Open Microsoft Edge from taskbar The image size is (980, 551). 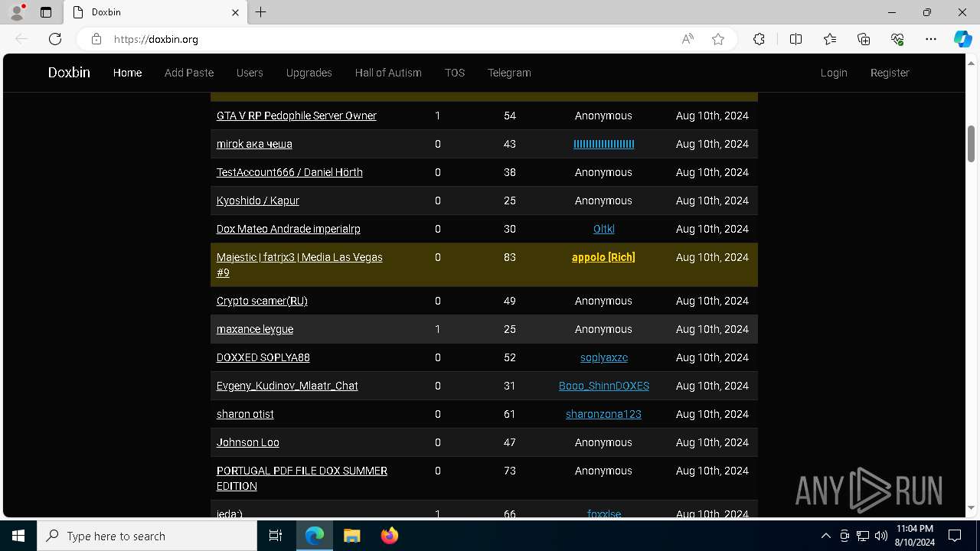[315, 536]
